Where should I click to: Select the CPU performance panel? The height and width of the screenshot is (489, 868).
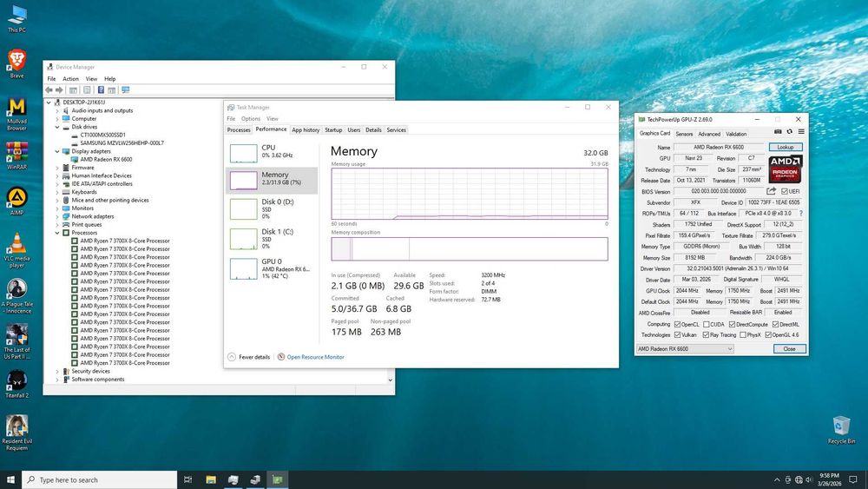(272, 154)
